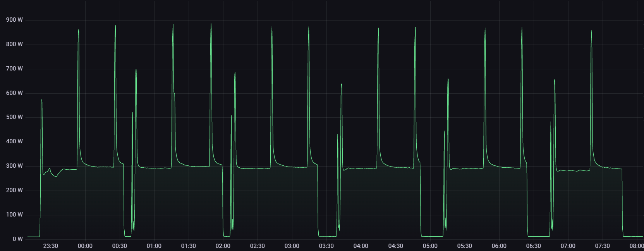Viewport: 644px width, 251px height.
Task: Click the 700 W y-axis label
Action: (x=14, y=69)
